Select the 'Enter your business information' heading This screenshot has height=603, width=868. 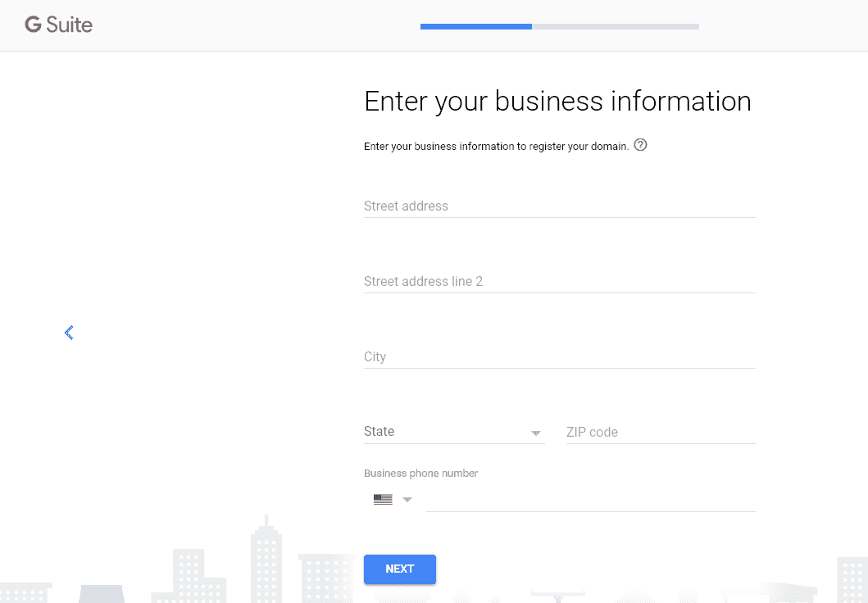coord(557,102)
